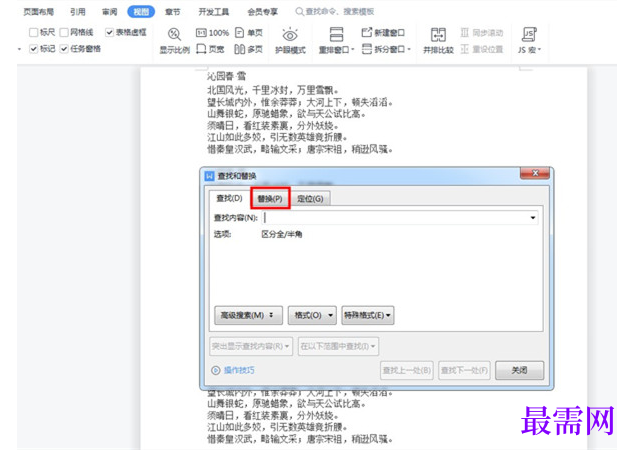
Task: Toggle the marks (标记) checkbox
Action: (x=34, y=49)
